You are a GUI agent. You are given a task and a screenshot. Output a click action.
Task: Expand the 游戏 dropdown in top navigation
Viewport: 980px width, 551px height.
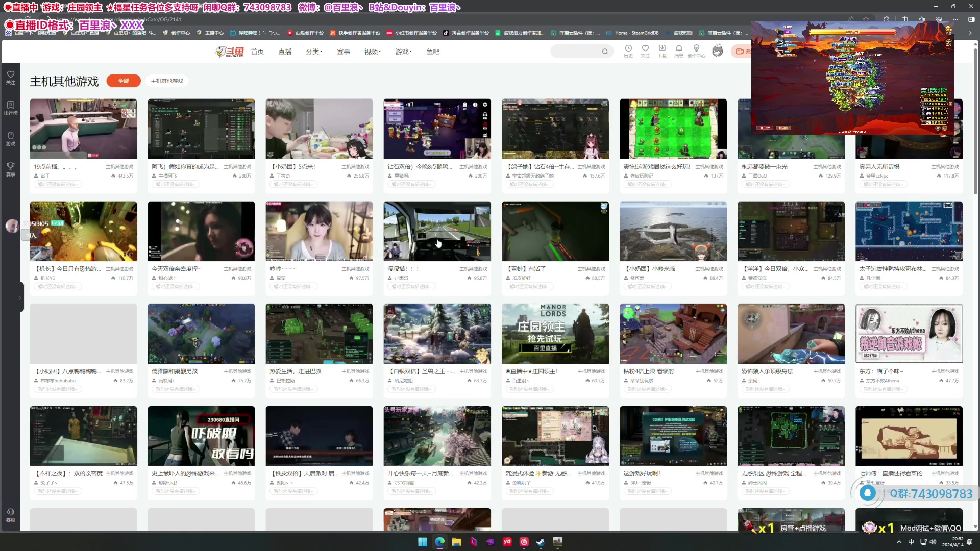(403, 52)
